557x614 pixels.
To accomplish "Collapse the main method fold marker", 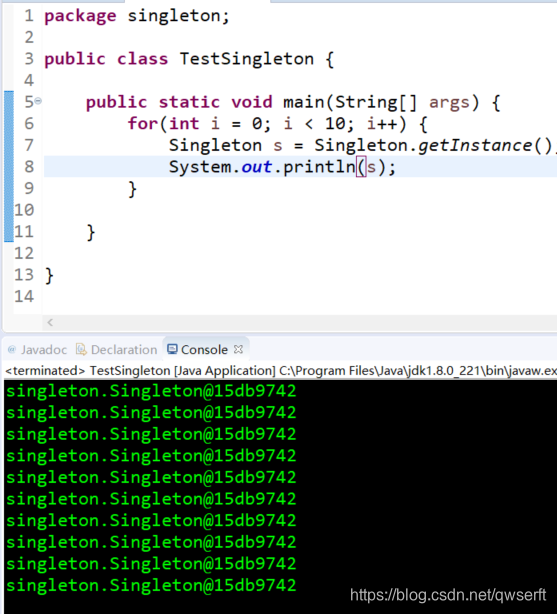I will [x=38, y=101].
